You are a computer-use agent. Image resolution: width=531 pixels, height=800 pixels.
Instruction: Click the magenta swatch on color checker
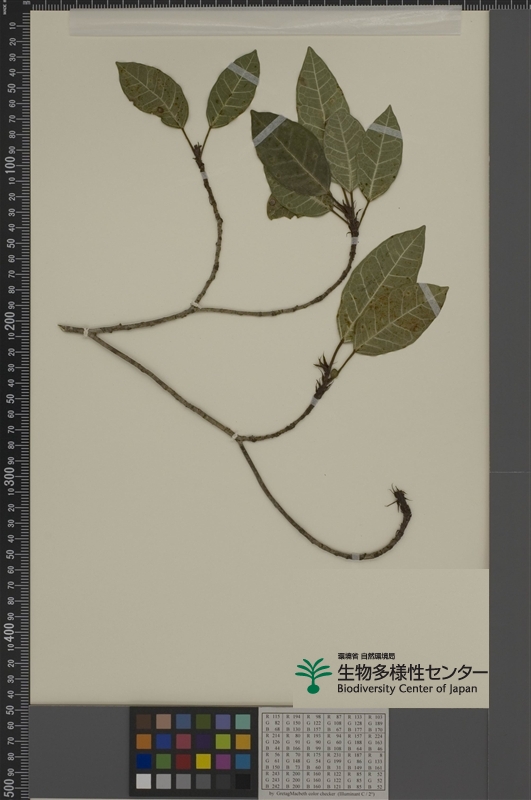point(223,761)
